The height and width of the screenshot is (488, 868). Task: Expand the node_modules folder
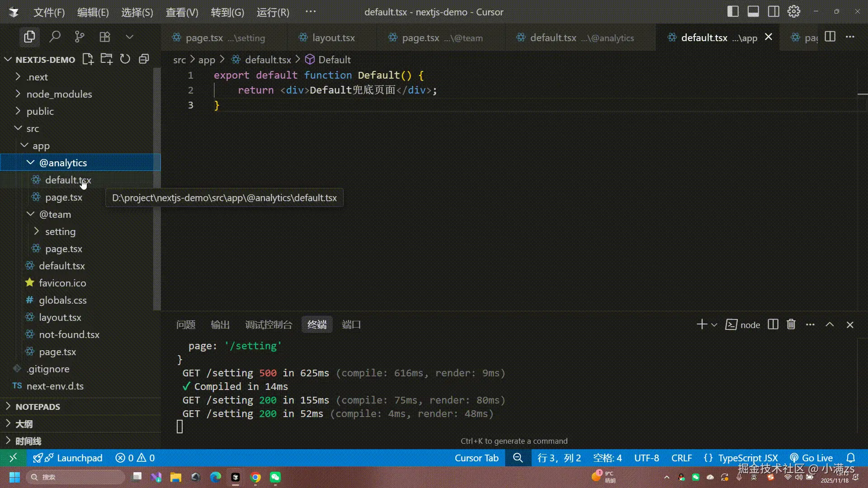(x=59, y=94)
